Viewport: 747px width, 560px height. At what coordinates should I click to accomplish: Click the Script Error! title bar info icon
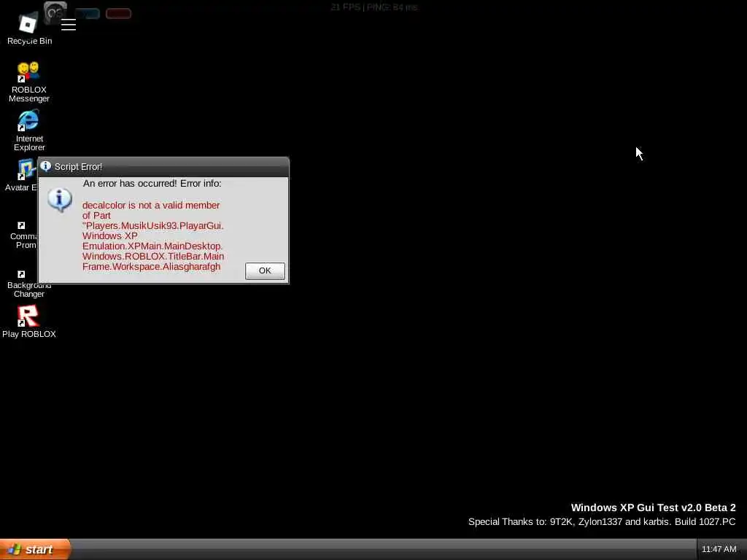coord(46,166)
